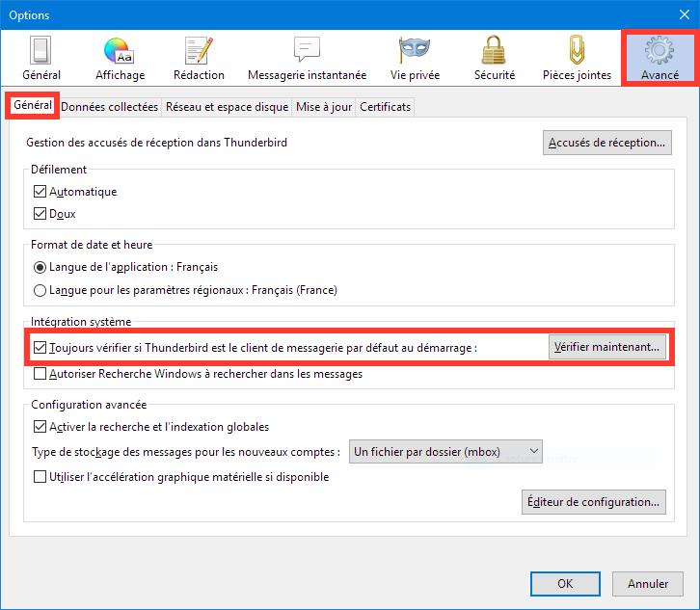The height and width of the screenshot is (610, 700).
Task: Open the Avancé pane
Action: tap(660, 58)
